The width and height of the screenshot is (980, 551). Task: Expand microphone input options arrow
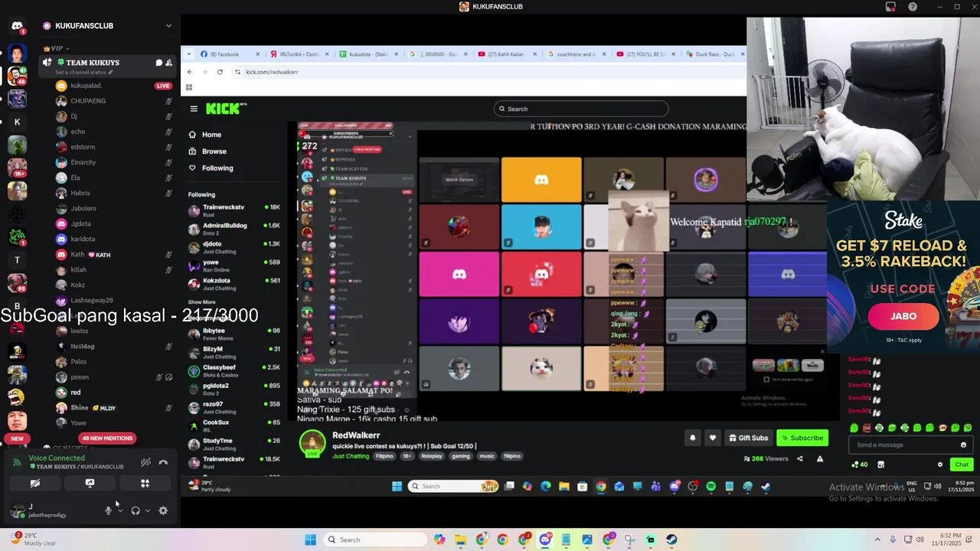(x=119, y=510)
